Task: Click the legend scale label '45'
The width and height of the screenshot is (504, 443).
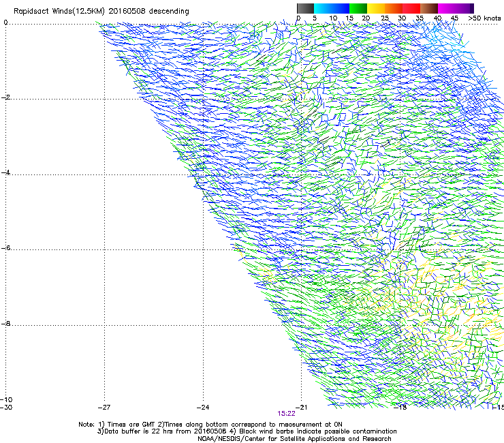Action: [x=454, y=18]
